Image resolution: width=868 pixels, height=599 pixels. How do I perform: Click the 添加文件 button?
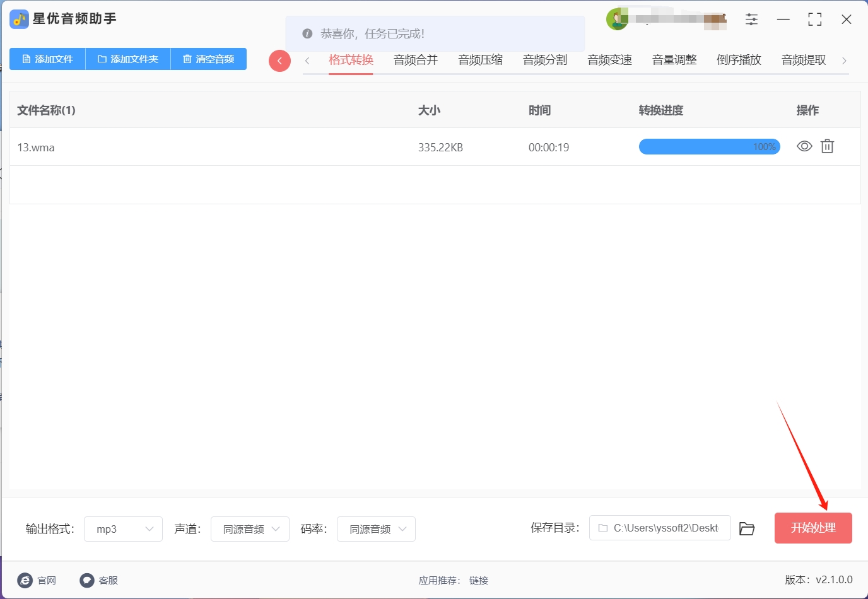tap(47, 59)
